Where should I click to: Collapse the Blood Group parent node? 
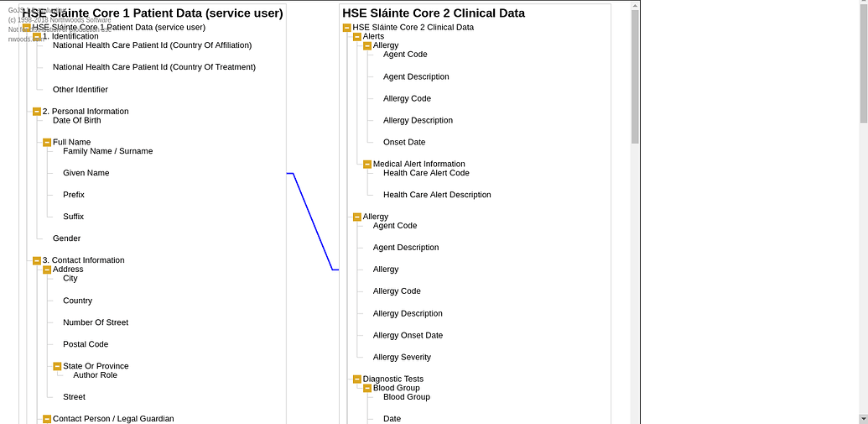click(367, 389)
